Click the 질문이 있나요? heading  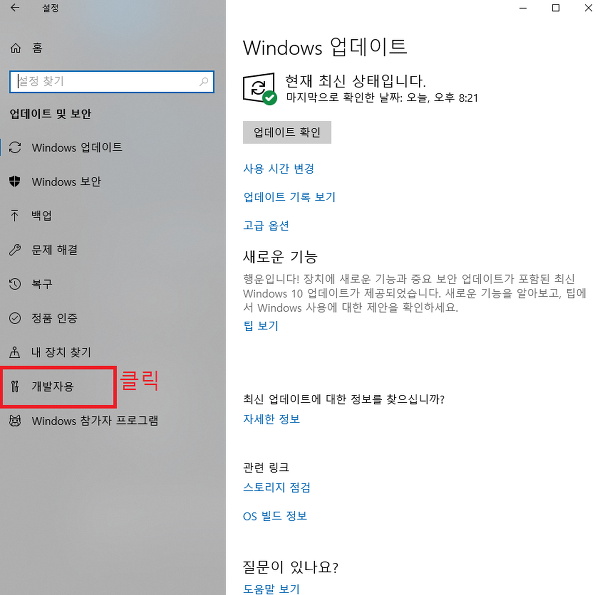[x=291, y=567]
